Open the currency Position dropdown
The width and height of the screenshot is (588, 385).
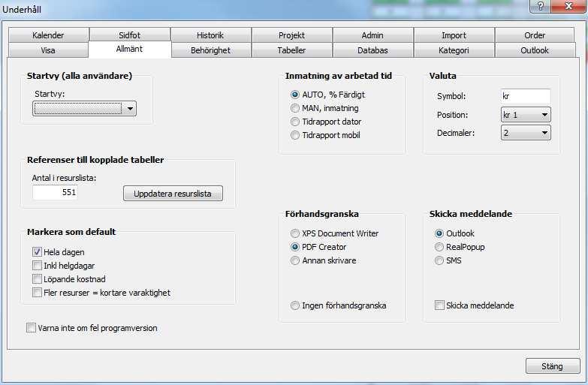tap(526, 115)
